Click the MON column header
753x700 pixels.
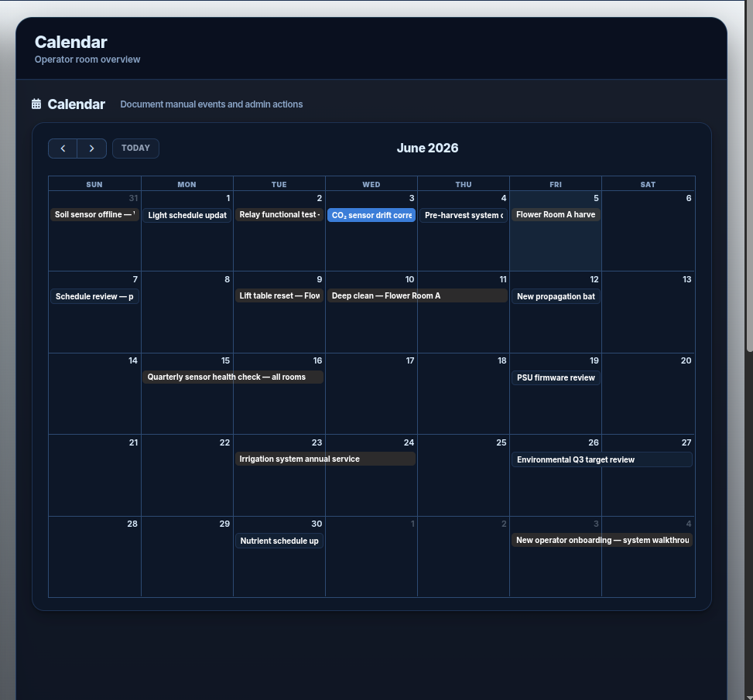pos(187,184)
